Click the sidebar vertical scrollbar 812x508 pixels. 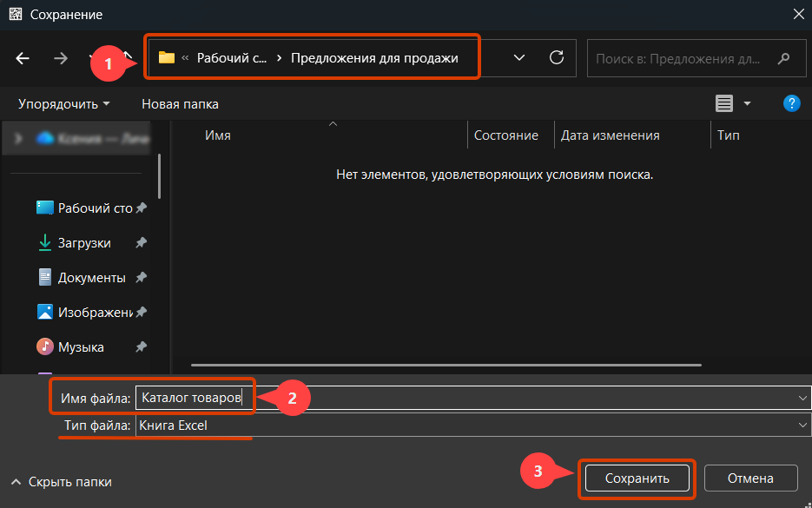click(160, 176)
